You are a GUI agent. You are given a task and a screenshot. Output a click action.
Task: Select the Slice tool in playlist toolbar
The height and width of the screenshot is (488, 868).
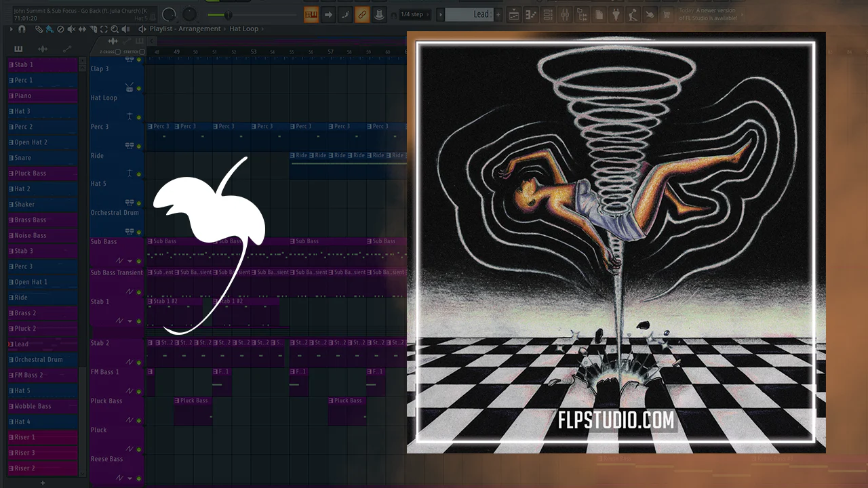[93, 29]
